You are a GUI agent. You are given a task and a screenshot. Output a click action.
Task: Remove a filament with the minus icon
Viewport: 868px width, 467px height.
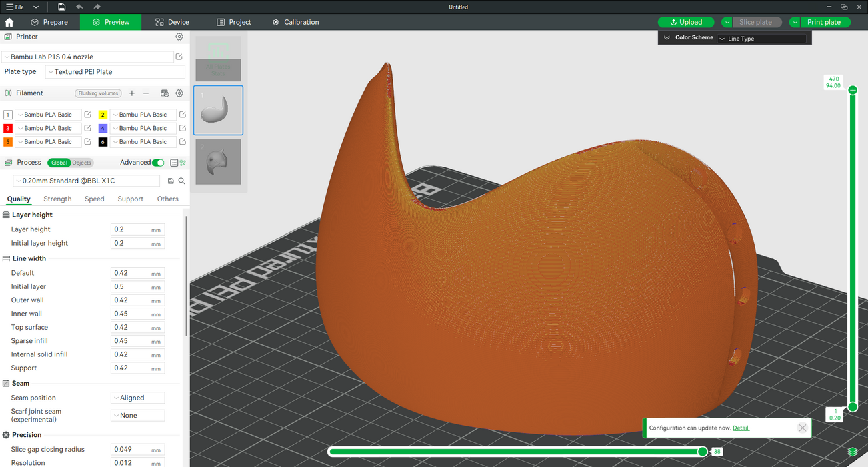(146, 93)
